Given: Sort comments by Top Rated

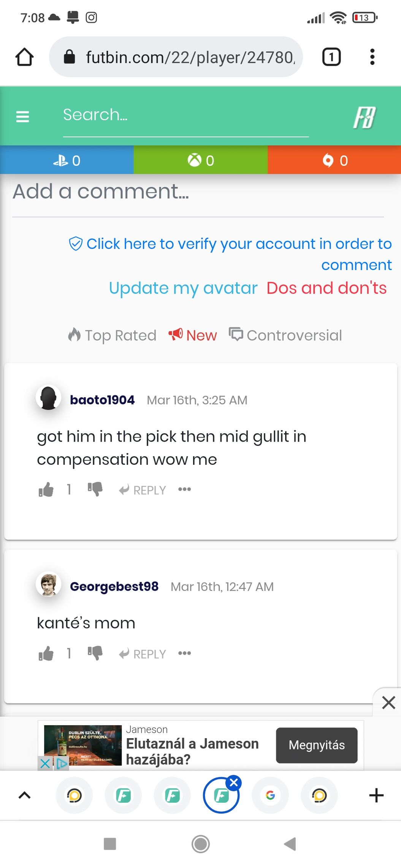Looking at the screenshot, I should tap(113, 335).
